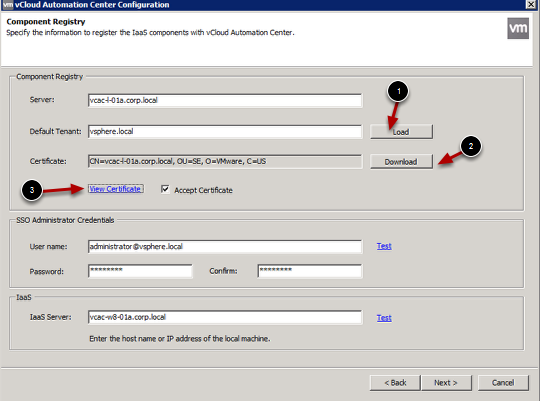
Task: Open the View Certificate link
Action: click(115, 189)
